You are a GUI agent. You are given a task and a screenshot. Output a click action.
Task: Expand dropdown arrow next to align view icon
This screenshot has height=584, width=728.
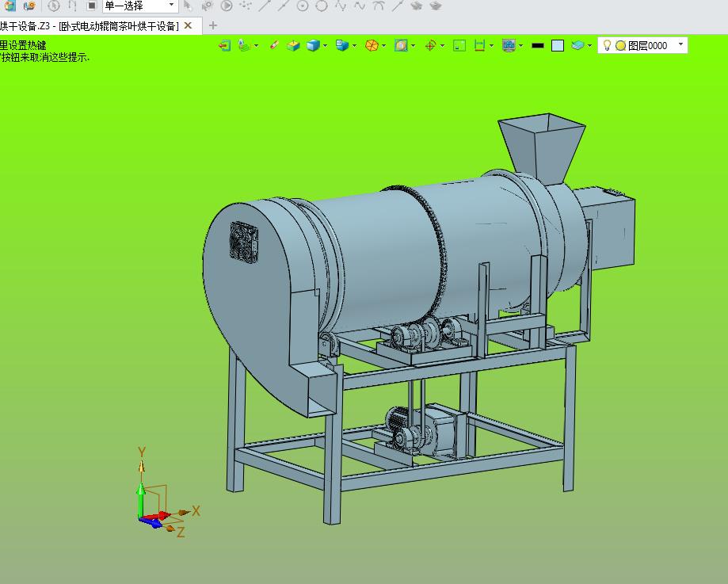pyautogui.click(x=257, y=45)
